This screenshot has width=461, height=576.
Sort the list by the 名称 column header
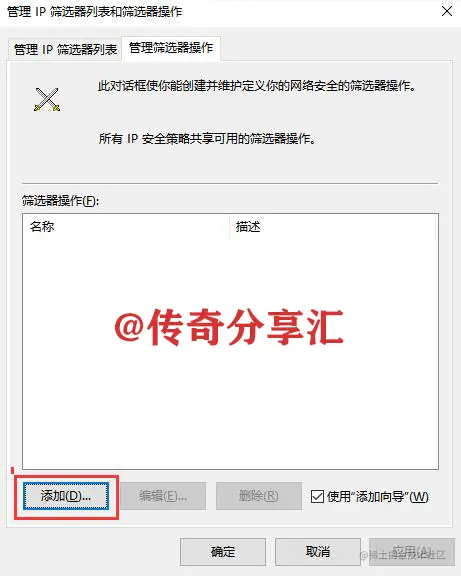(x=126, y=227)
